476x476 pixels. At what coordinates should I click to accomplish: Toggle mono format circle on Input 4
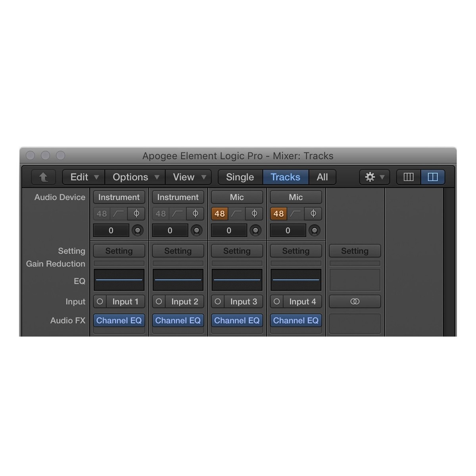(277, 301)
